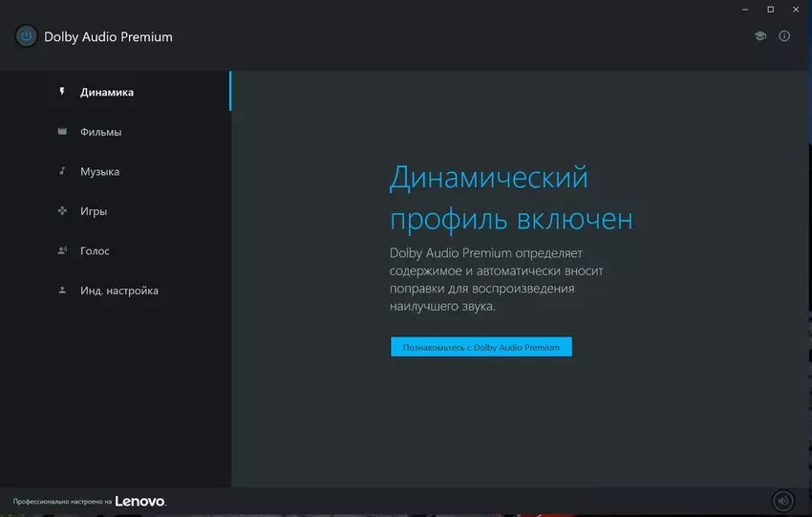Viewport: 812px width, 517px height.
Task: Switch to the Фильмы profile label
Action: pyautogui.click(x=100, y=132)
